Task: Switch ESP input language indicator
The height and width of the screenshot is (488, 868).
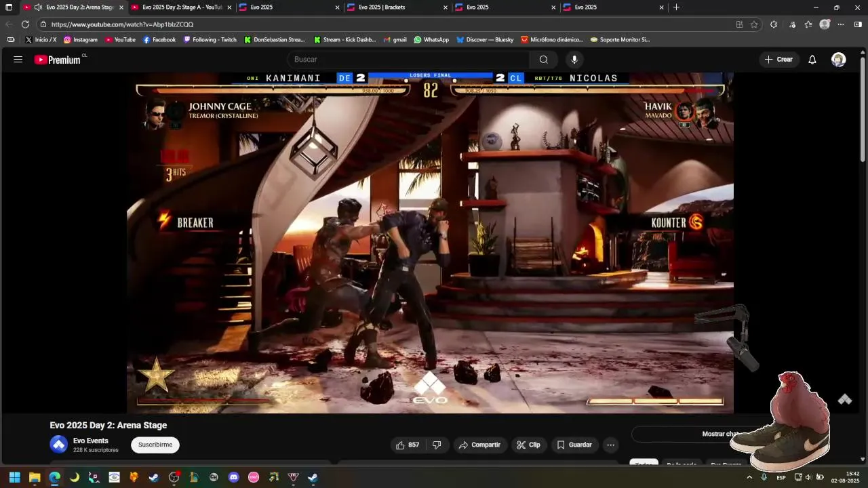Action: [781, 477]
